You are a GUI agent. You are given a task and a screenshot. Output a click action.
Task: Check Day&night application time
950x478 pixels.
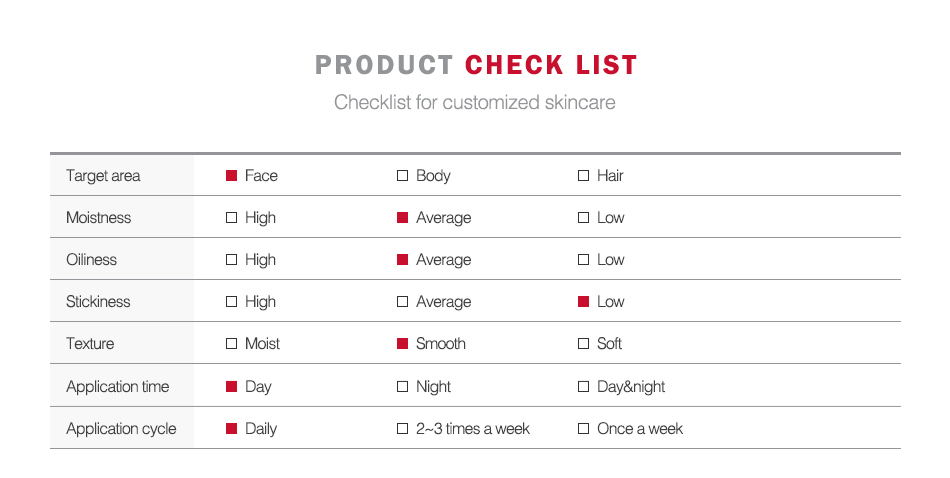[584, 387]
